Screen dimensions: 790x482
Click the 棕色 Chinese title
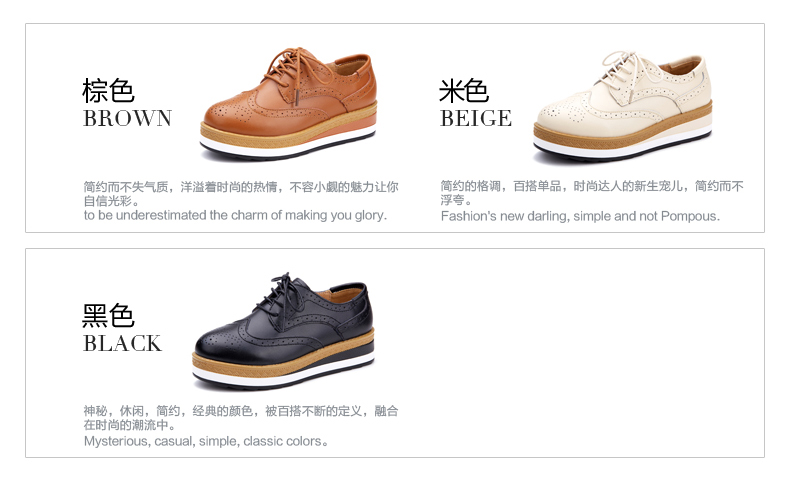108,91
